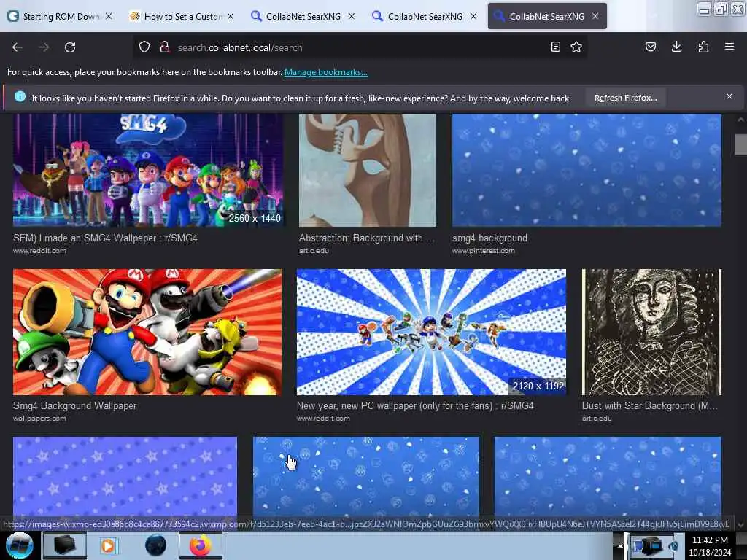747x560 pixels.
Task: Open the Abstraction Background artwork thumbnail
Action: pyautogui.click(x=368, y=170)
